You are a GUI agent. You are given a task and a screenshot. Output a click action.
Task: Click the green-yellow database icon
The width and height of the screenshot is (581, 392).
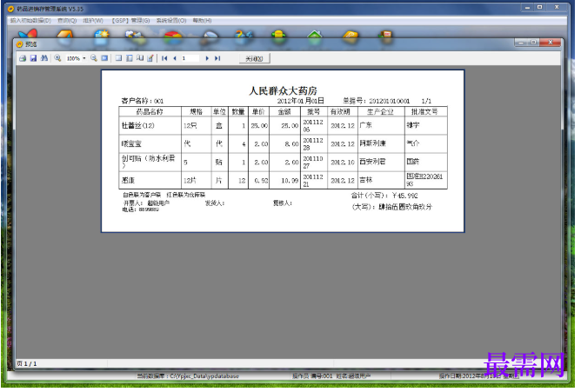coord(278,36)
